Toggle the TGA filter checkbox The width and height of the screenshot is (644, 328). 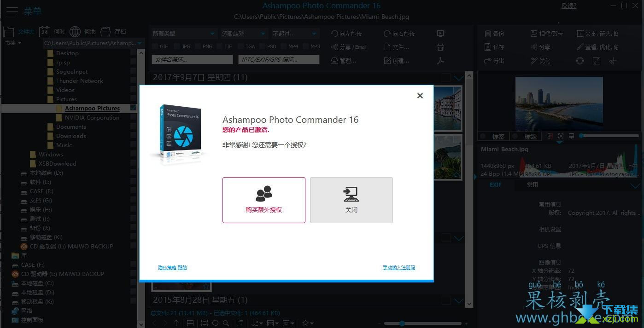point(240,46)
